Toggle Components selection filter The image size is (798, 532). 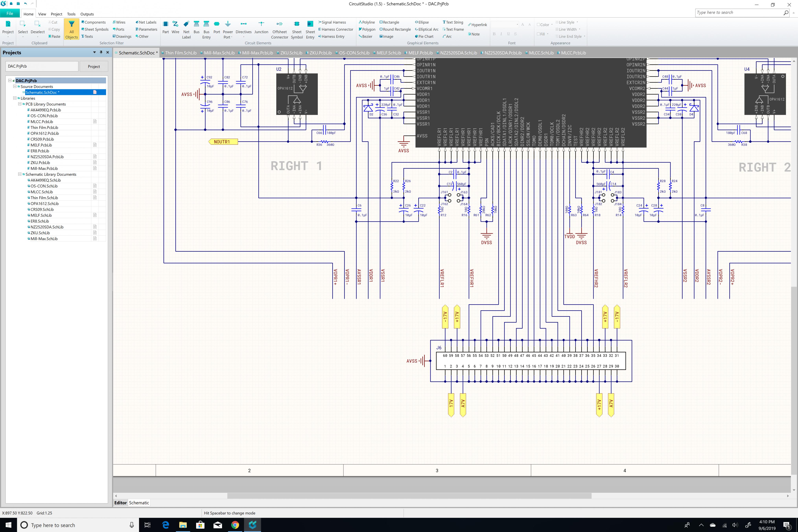click(93, 22)
